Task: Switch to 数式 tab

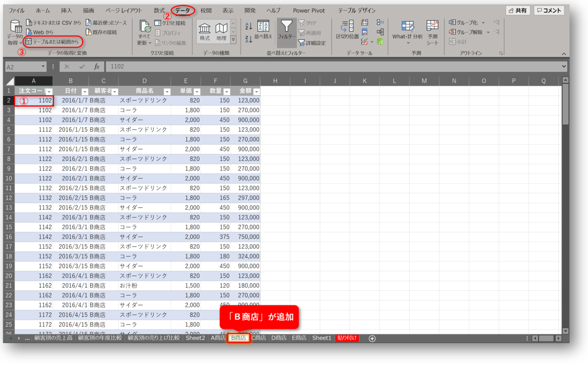Action: coord(159,10)
